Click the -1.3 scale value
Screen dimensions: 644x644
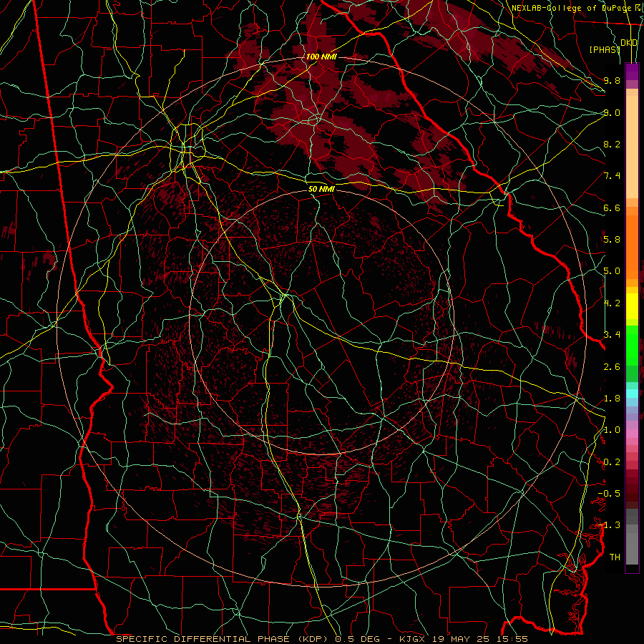point(609,525)
